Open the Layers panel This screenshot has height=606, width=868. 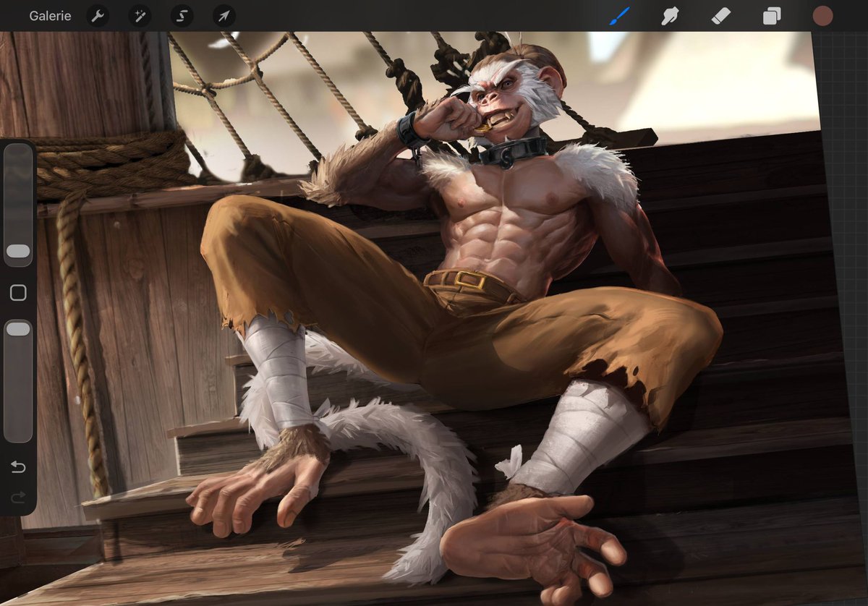coord(772,16)
